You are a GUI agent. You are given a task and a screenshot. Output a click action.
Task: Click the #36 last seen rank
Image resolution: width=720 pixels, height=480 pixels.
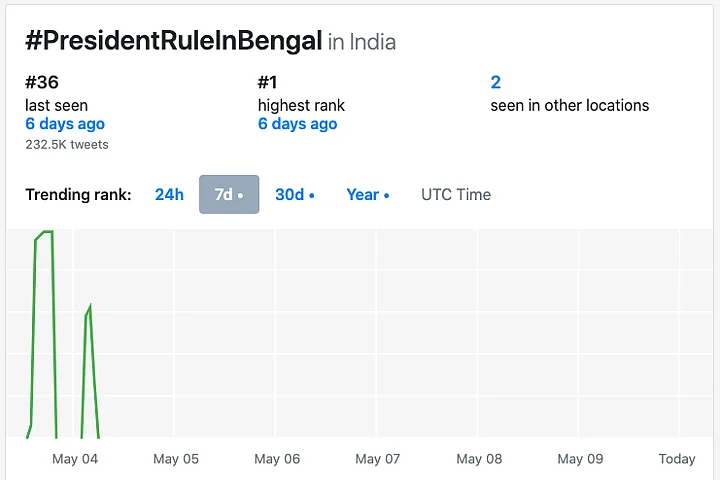click(42, 82)
